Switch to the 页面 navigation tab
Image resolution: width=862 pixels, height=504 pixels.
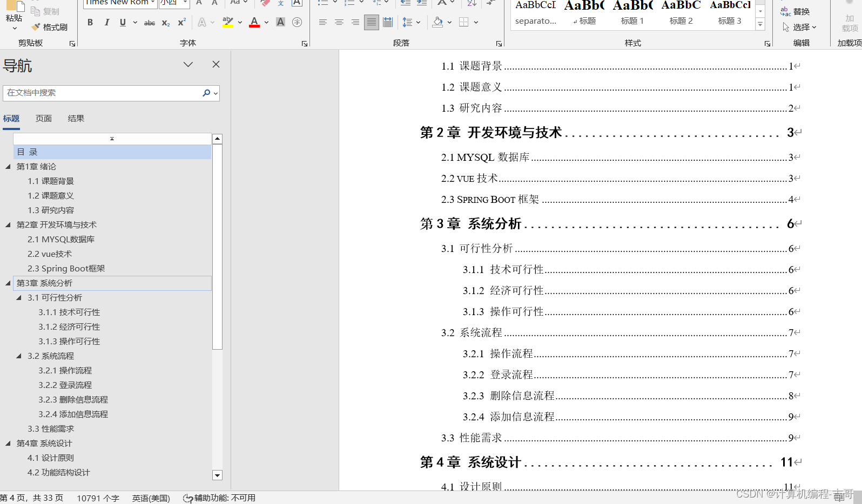coord(44,119)
